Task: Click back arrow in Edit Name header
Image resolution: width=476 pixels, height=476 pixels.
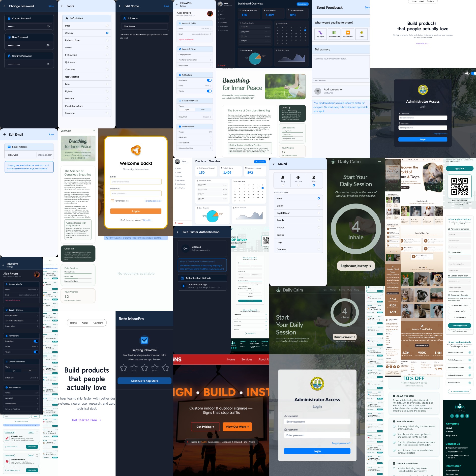Action: pos(120,6)
